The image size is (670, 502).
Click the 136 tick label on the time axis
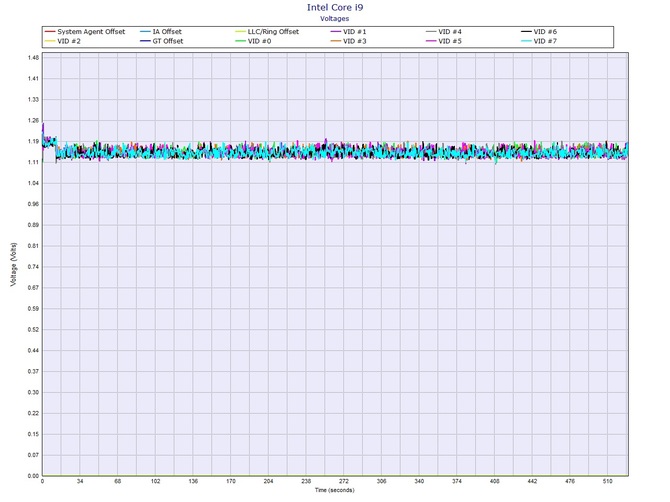point(193,481)
